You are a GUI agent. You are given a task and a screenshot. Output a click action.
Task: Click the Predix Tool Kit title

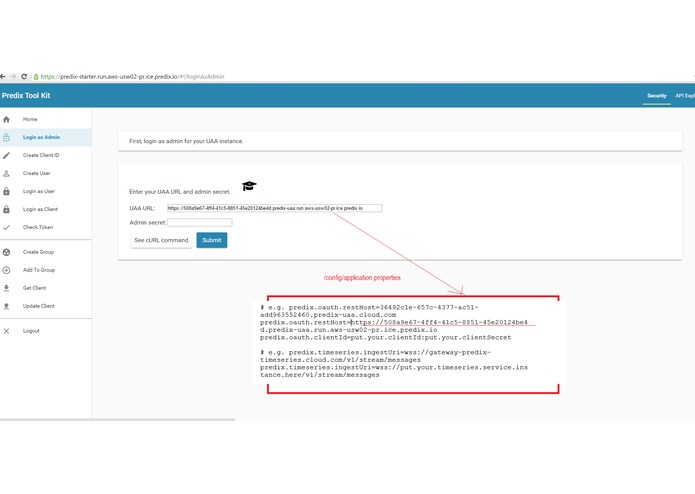tap(26, 96)
